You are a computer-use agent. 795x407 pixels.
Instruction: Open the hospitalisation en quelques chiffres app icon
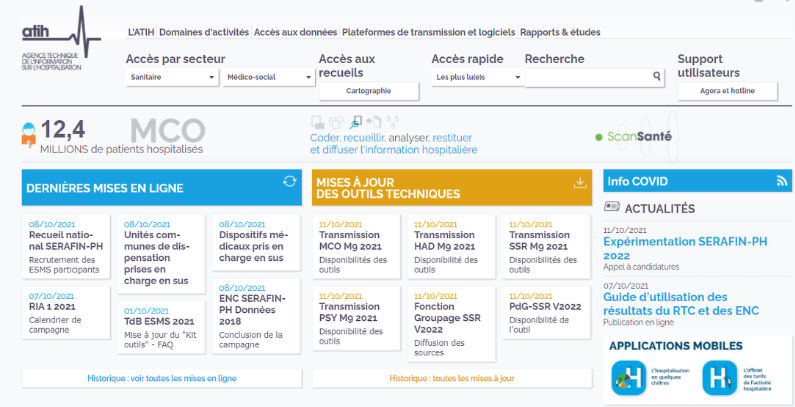click(x=629, y=378)
